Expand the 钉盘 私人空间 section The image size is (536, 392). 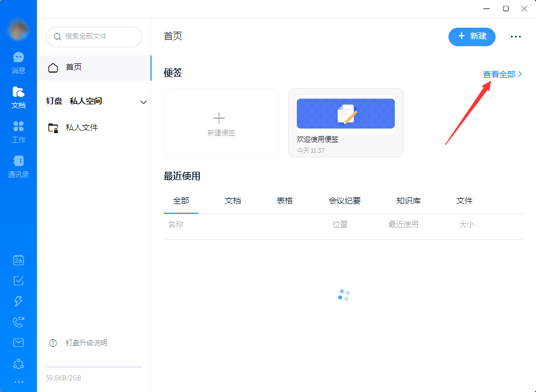(143, 101)
